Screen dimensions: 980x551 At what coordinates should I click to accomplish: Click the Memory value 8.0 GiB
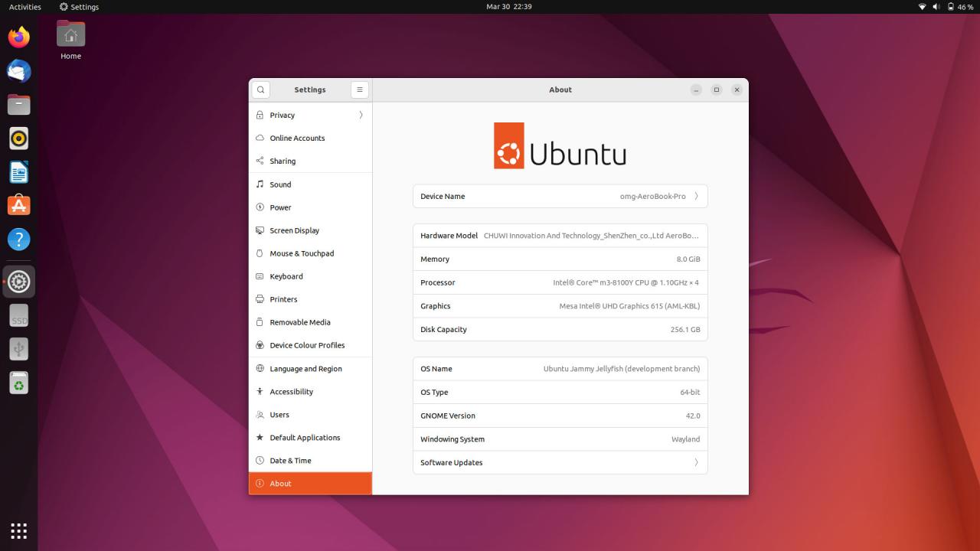(688, 259)
